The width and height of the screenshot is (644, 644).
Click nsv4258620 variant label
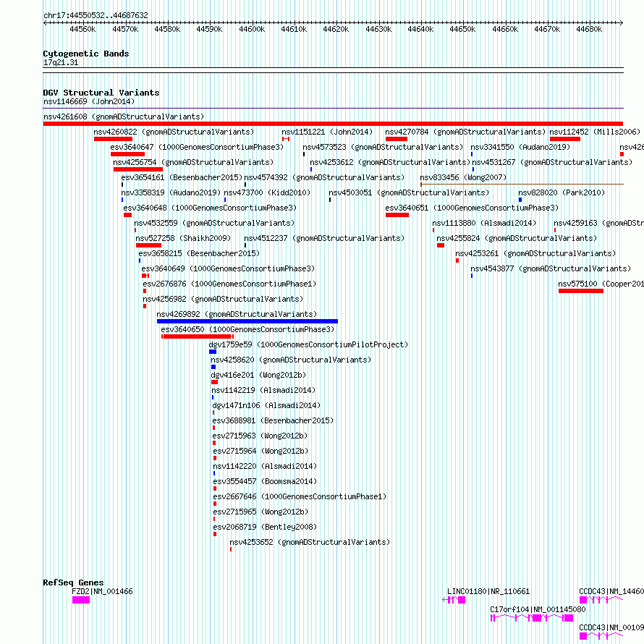(291, 360)
